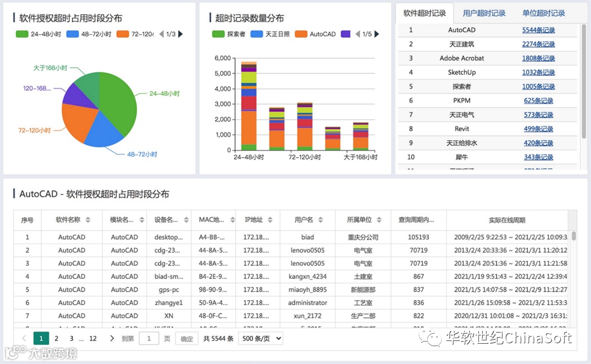Focus the jump-to-page number input

tap(149, 338)
